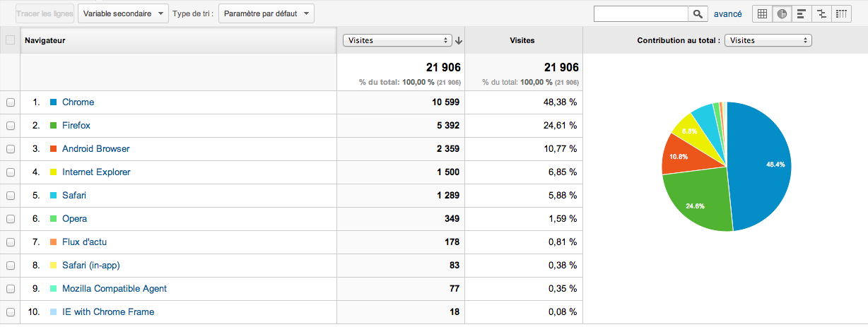Click the descending sort arrow beside Visites
The width and height of the screenshot is (868, 327).
459,41
